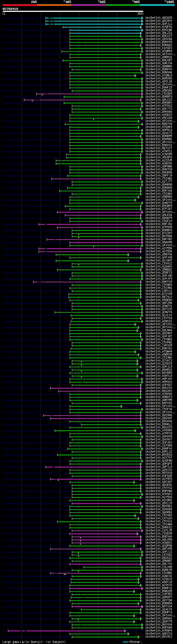177x644 pixels.
Task: Select the UniRef100_A7QNL8 label
Action: 159,75
